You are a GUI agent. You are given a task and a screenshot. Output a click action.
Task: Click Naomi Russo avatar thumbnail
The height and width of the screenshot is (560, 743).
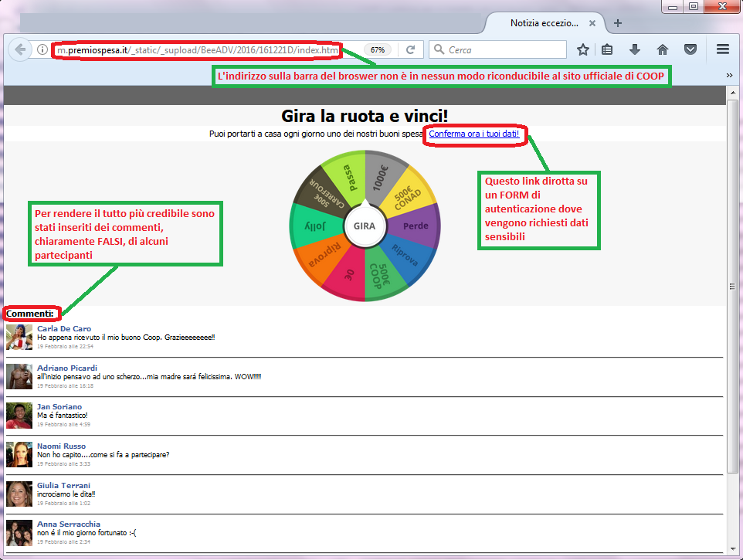(x=19, y=455)
